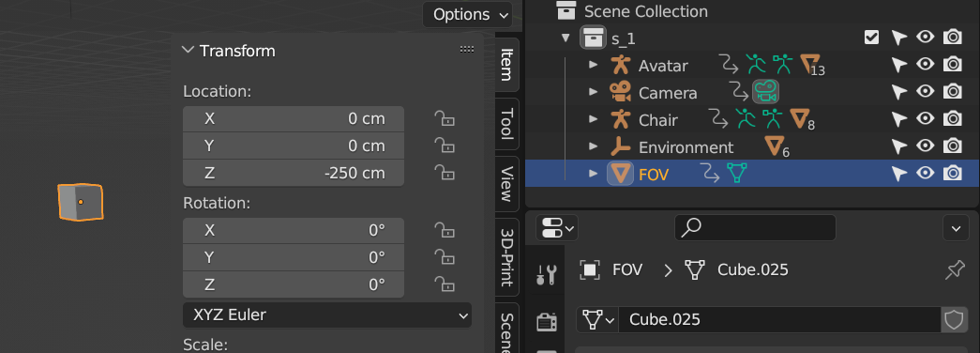Hide the s_1 collection in viewport
980x353 pixels.
click(x=925, y=38)
